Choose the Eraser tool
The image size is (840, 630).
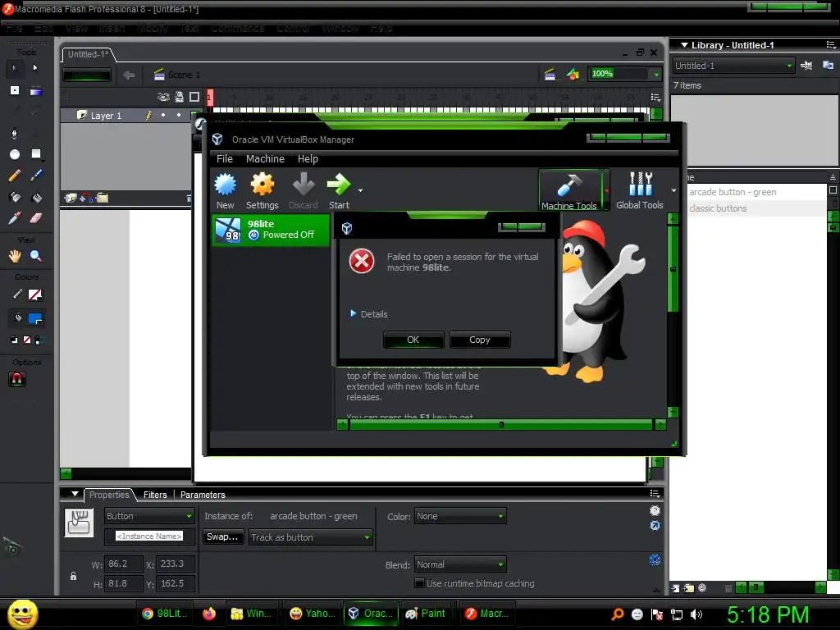(x=36, y=218)
